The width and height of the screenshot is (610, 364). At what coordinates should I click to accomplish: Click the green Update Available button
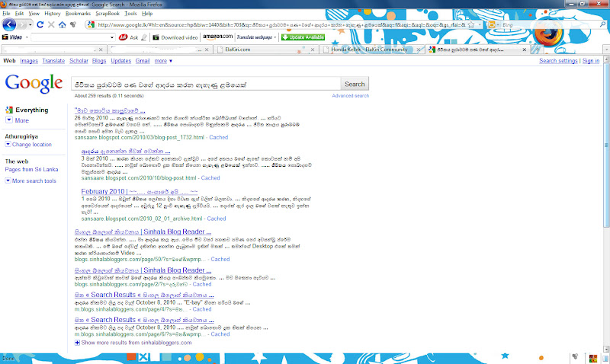pyautogui.click(x=303, y=37)
